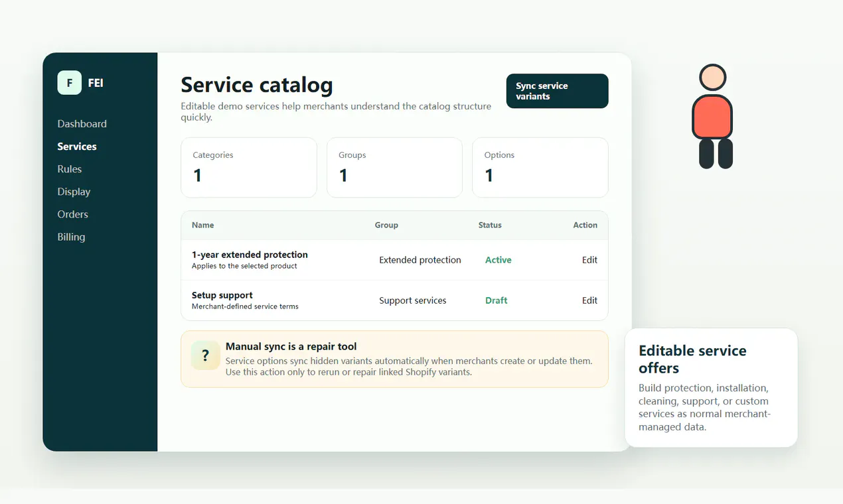The image size is (843, 504).
Task: Open Dashboard in the sidebar
Action: [x=82, y=124]
